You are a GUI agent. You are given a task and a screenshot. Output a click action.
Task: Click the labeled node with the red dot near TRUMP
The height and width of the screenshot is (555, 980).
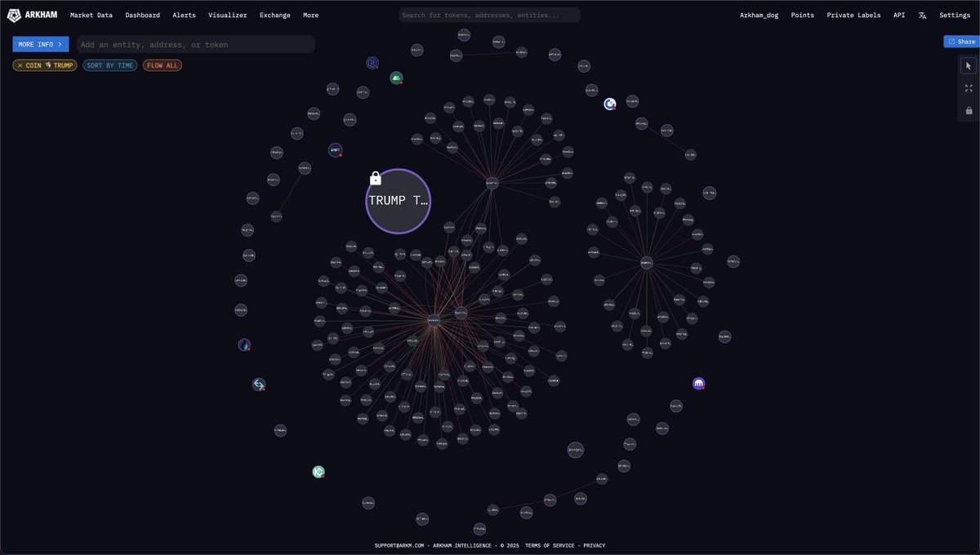[x=335, y=150]
